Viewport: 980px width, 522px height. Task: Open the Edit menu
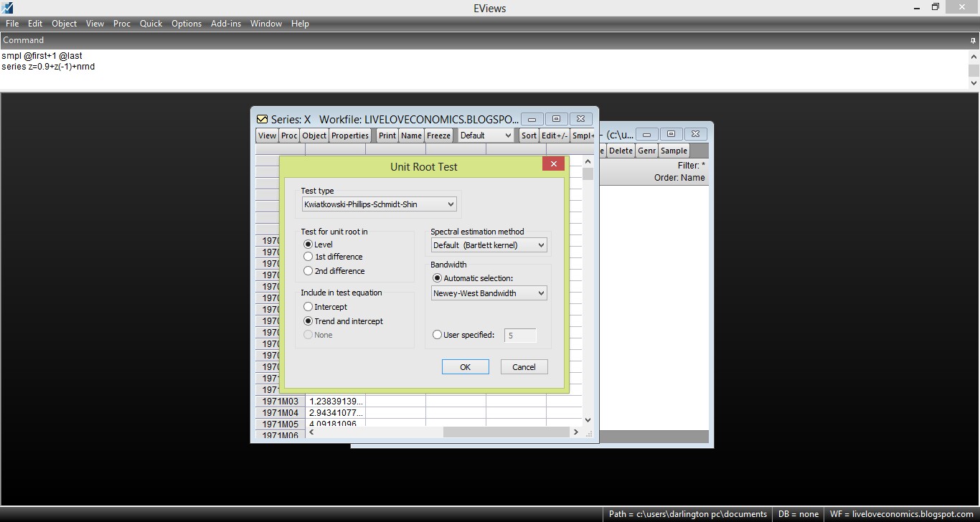[35, 24]
